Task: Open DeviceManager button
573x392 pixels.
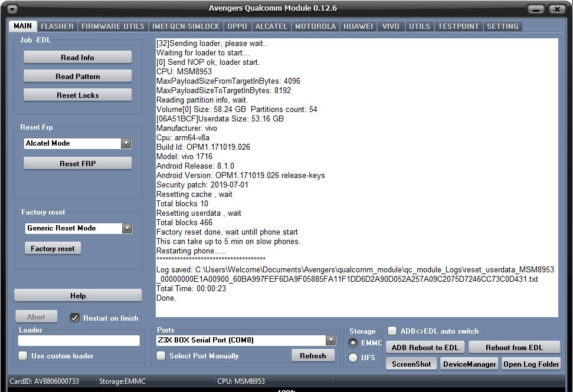Action: click(x=469, y=364)
